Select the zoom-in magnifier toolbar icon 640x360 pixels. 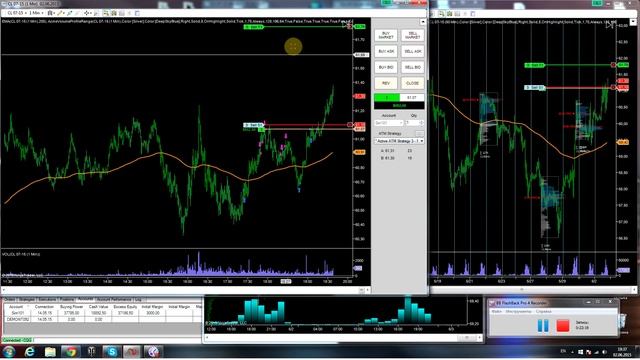[70, 13]
